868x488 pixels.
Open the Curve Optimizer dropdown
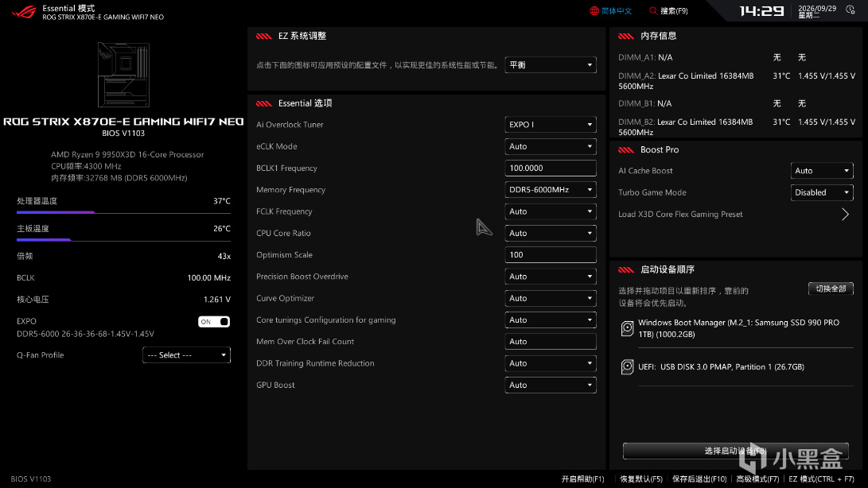(x=551, y=298)
